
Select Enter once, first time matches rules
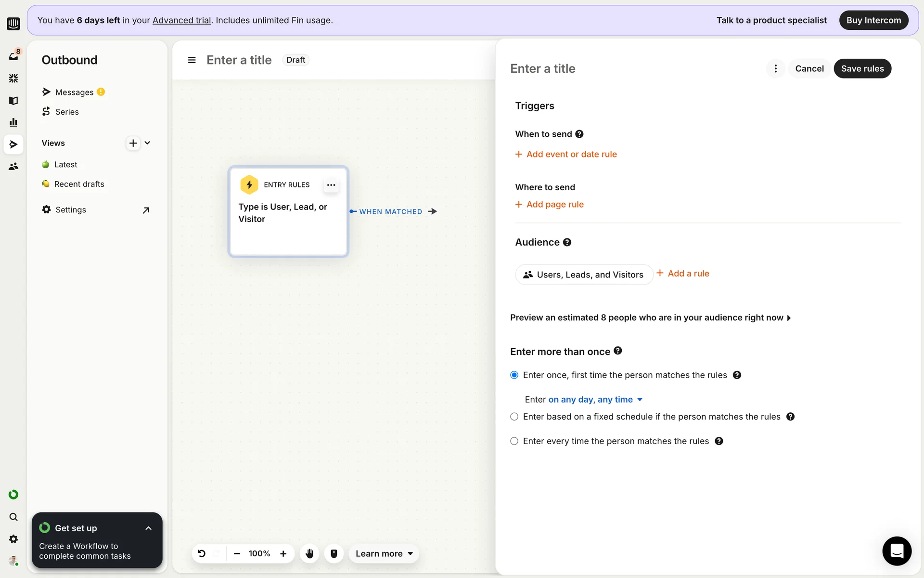pyautogui.click(x=514, y=375)
